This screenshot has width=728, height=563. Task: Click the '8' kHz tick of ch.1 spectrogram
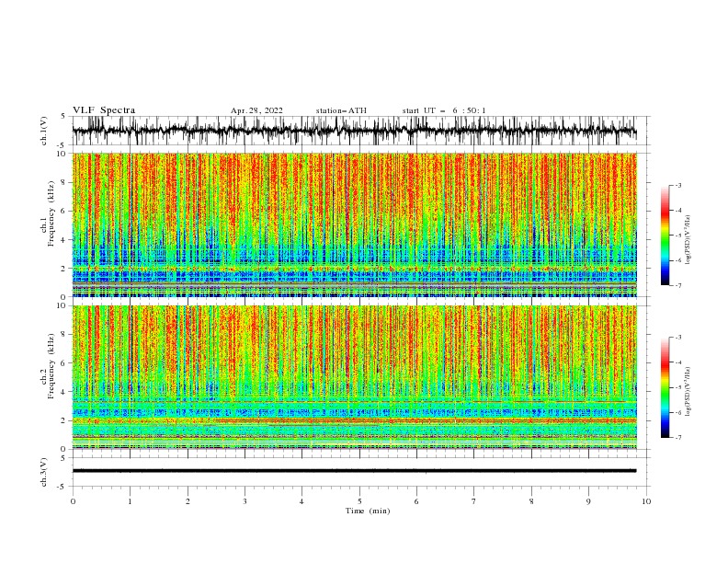click(64, 182)
